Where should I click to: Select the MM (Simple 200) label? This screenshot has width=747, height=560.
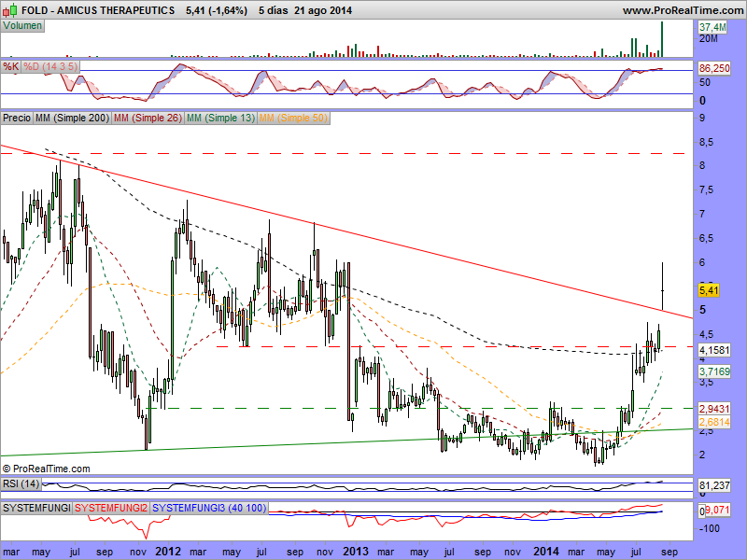[x=72, y=118]
